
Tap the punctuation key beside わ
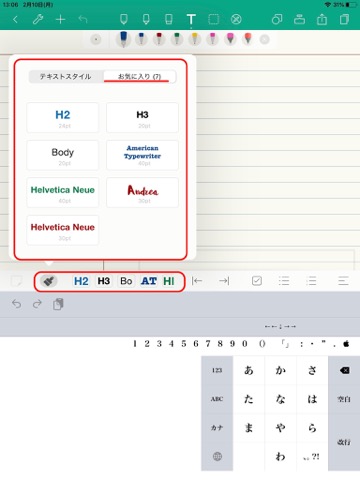coord(312,456)
